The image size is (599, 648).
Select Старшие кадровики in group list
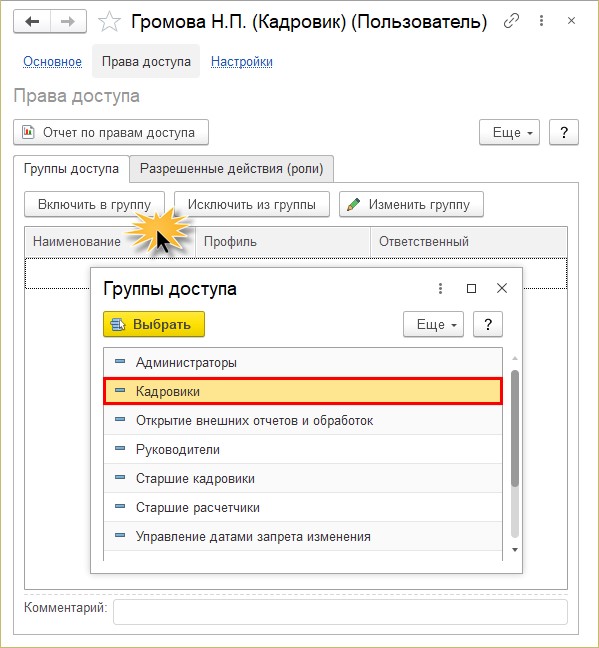(x=303, y=478)
